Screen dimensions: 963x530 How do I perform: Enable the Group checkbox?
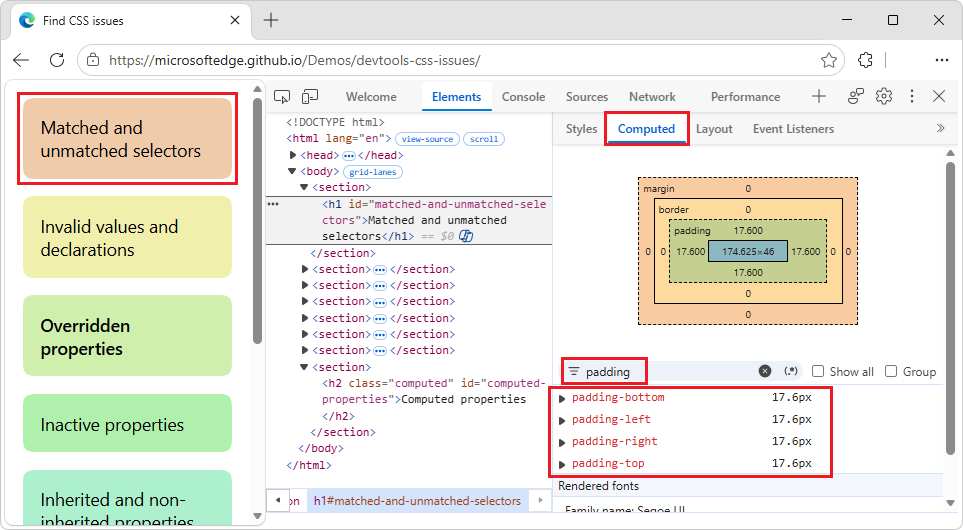point(891,371)
